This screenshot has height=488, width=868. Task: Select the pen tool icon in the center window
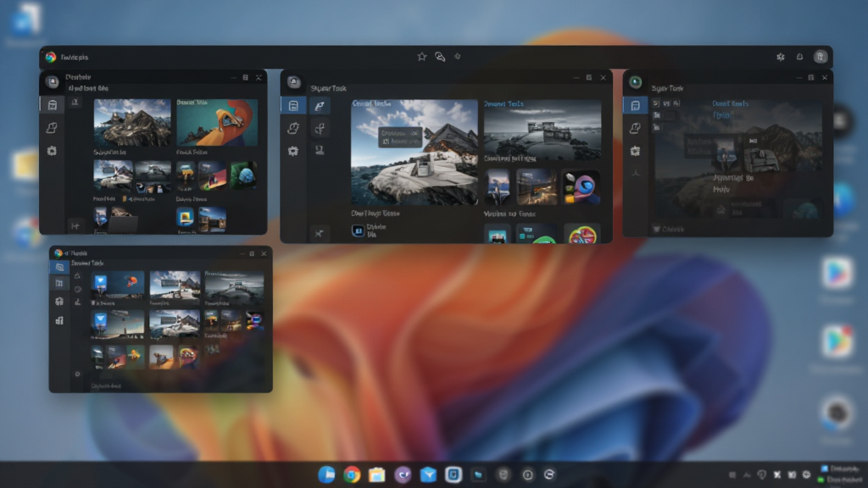(x=320, y=106)
